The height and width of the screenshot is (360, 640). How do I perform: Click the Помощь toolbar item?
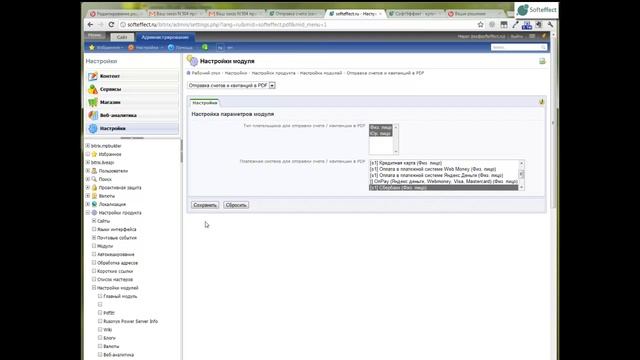click(x=180, y=47)
